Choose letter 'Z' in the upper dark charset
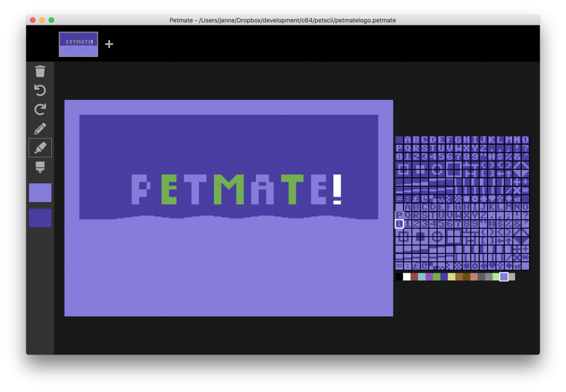 (x=483, y=148)
